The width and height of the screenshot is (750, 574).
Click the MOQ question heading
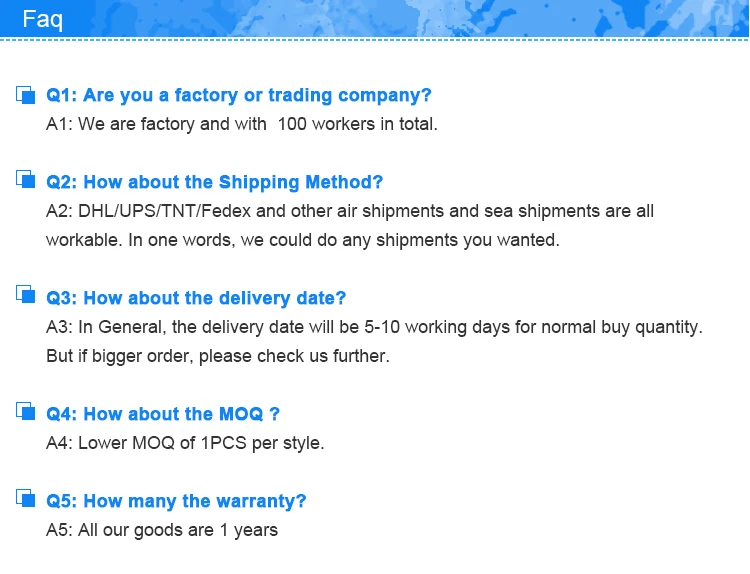pos(163,414)
